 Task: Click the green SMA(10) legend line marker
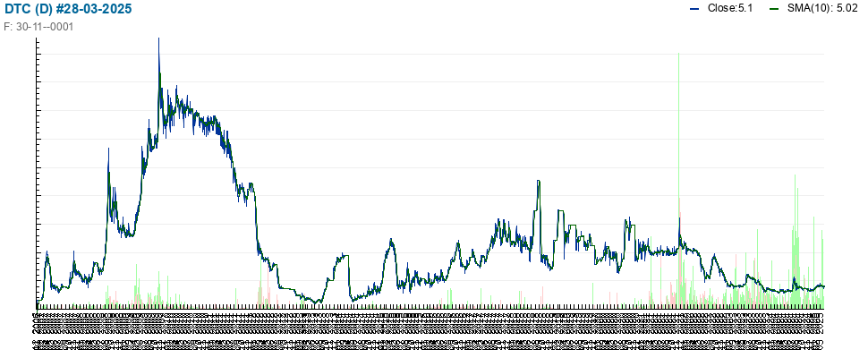point(774,9)
